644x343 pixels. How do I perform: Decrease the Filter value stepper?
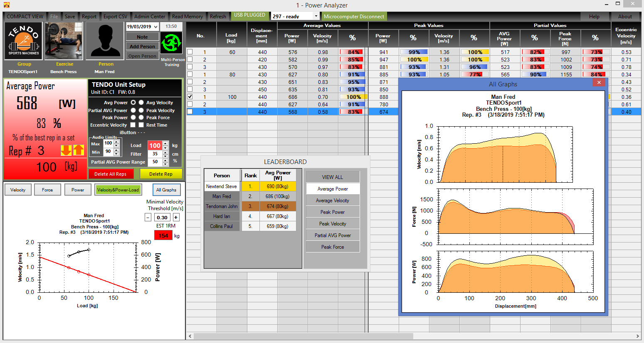(x=165, y=156)
